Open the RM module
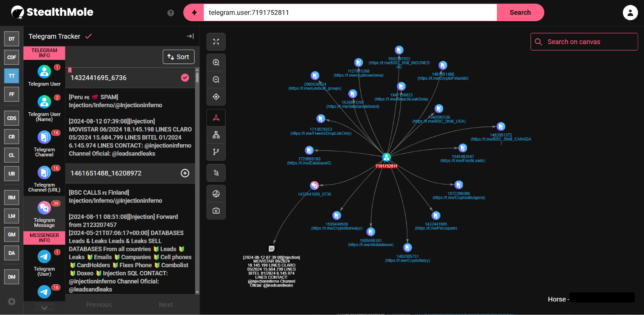The image size is (644, 315). (x=12, y=197)
